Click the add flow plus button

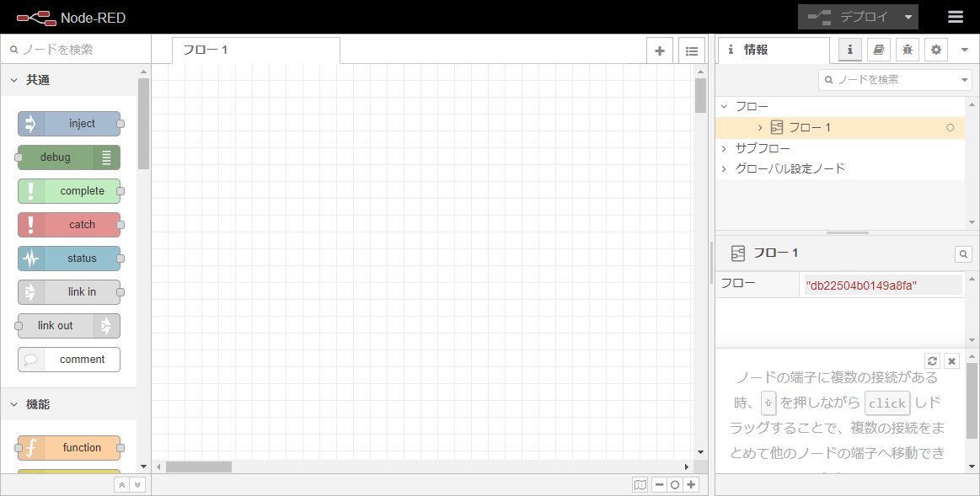pyautogui.click(x=660, y=51)
